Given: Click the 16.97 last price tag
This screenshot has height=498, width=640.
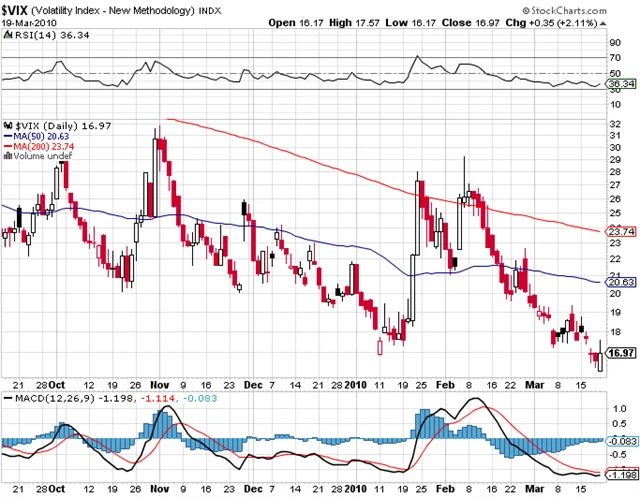Looking at the screenshot, I should click(x=621, y=353).
